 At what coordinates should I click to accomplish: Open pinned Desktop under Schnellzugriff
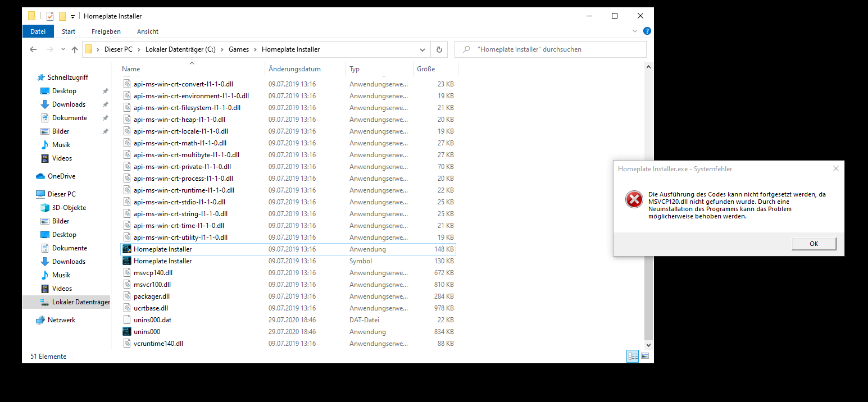tap(64, 91)
